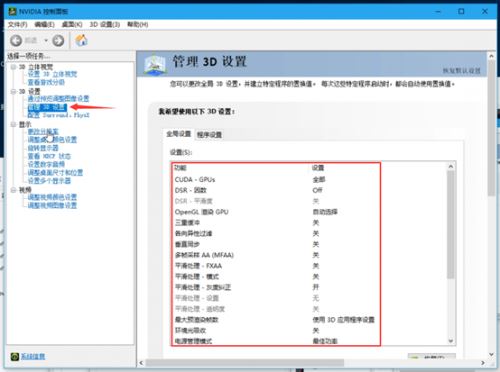Viewport: 500px width, 372px height.
Task: Click the 系统信息 link
Action: pyautogui.click(x=33, y=357)
